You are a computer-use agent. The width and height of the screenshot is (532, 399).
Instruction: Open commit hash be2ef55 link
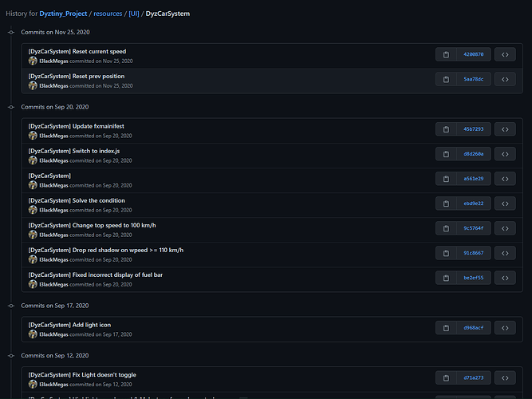click(474, 278)
